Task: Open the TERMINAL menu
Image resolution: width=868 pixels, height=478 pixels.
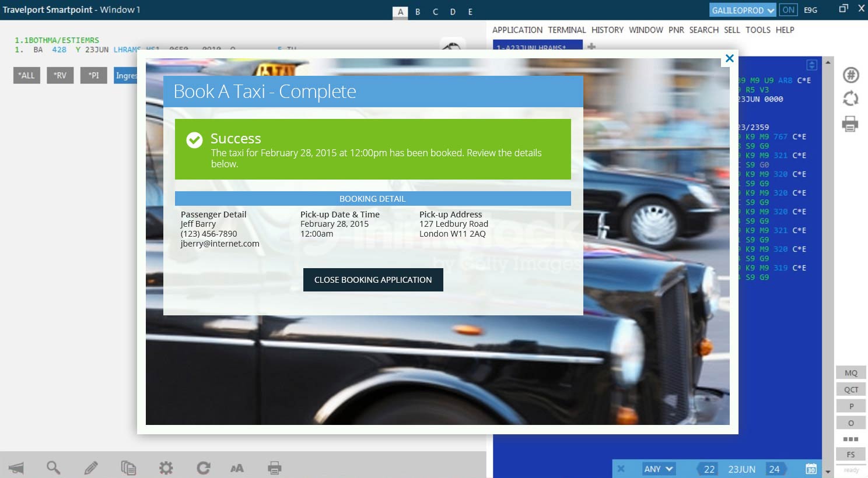Action: [567, 30]
